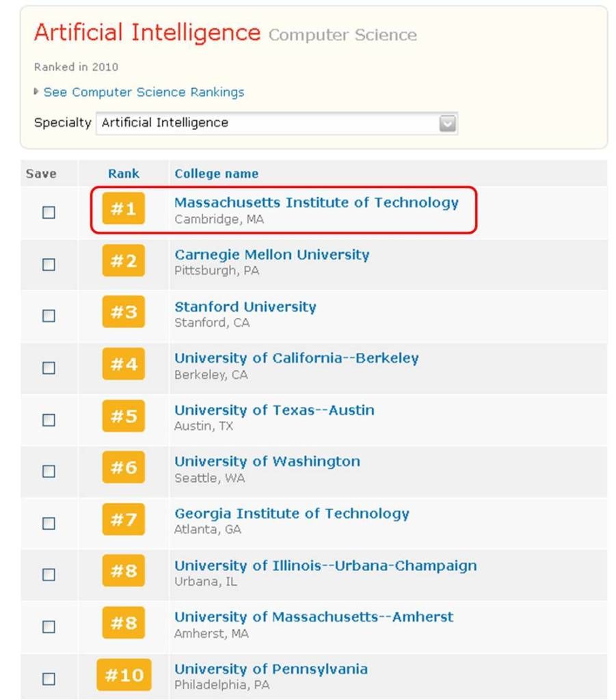Tick save checkbox for Stanford University
This screenshot has height=700, width=616.
(x=49, y=316)
